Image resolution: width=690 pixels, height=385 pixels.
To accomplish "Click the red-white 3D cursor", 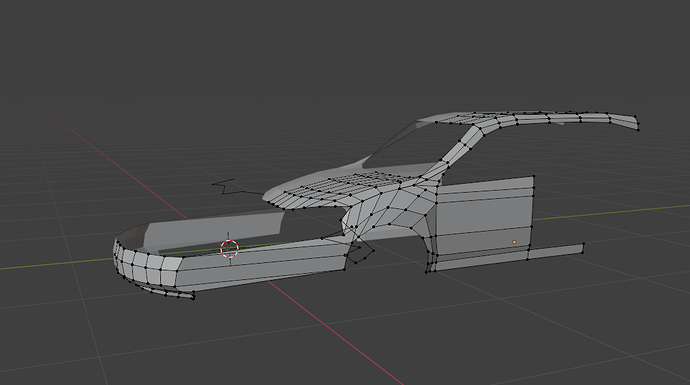I will click(229, 249).
